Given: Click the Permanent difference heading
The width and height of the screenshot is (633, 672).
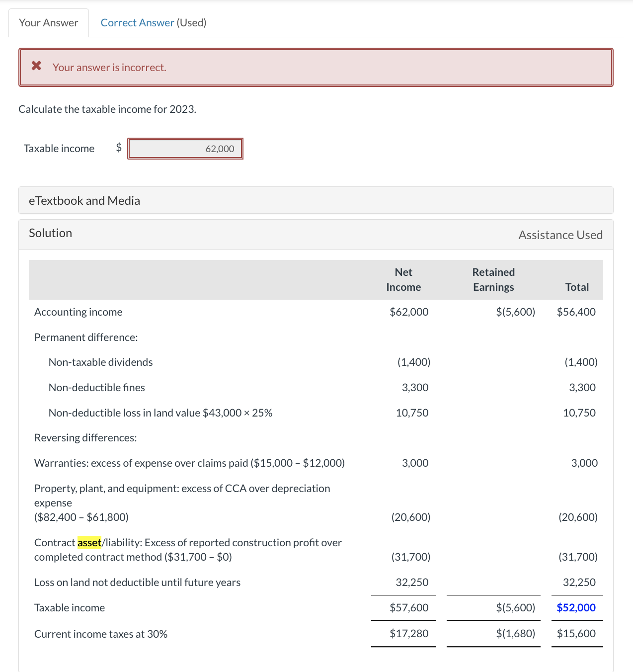Looking at the screenshot, I should coord(85,337).
